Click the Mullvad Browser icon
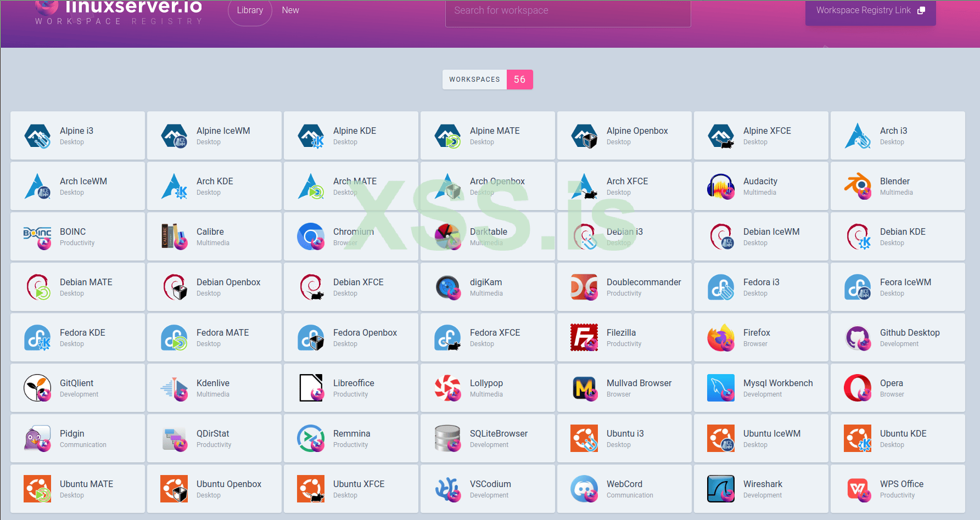This screenshot has width=980, height=520. click(x=585, y=388)
